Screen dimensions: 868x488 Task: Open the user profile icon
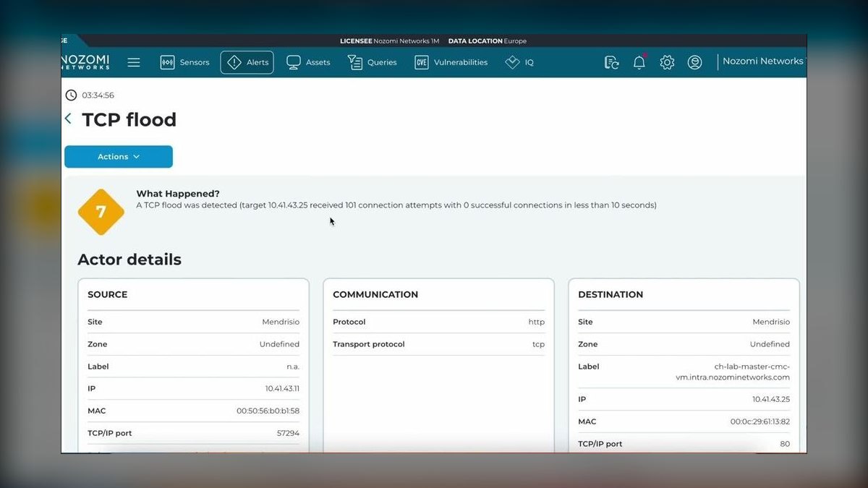click(694, 62)
